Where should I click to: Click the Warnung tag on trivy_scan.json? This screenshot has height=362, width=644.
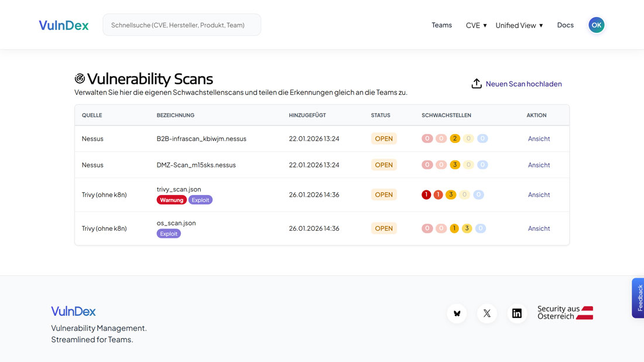point(172,200)
